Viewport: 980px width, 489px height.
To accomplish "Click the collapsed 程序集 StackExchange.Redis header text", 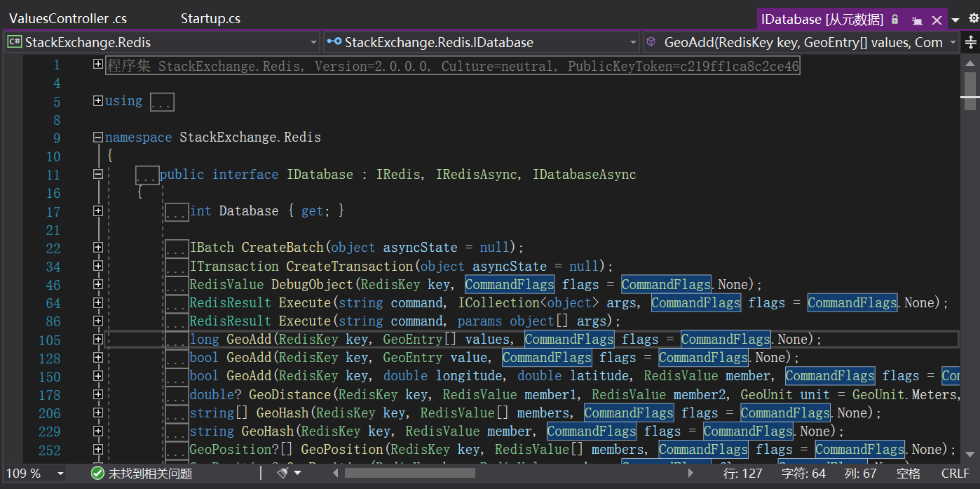I will (452, 66).
